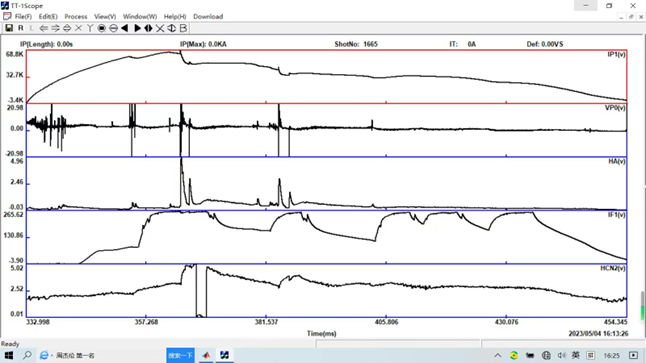Image resolution: width=646 pixels, height=363 pixels.
Task: Open the View(V) menu
Action: [x=105, y=16]
